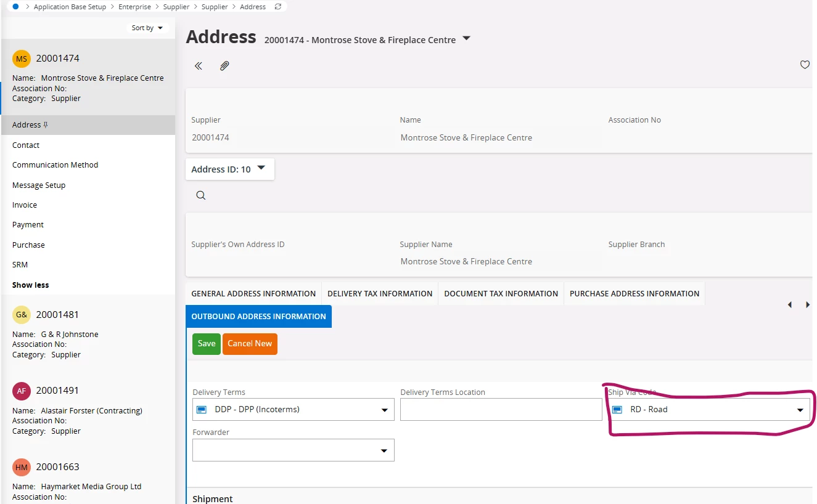The width and height of the screenshot is (817, 504).
Task: Click the search magnifier icon
Action: pos(201,195)
